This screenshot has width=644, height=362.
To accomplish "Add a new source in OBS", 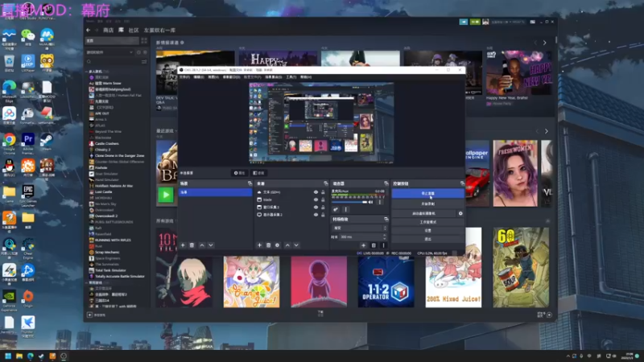I will 259,245.
